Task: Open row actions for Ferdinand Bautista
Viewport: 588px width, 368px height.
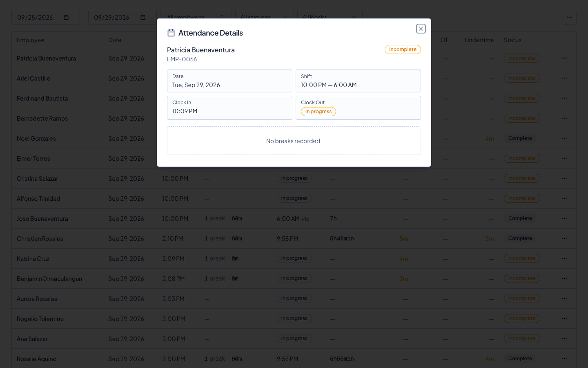Action: click(565, 98)
